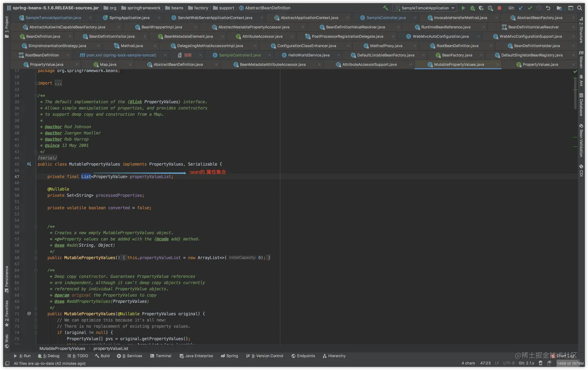588x370 pixels.
Task: Open the Run tool window button
Action: [22, 356]
